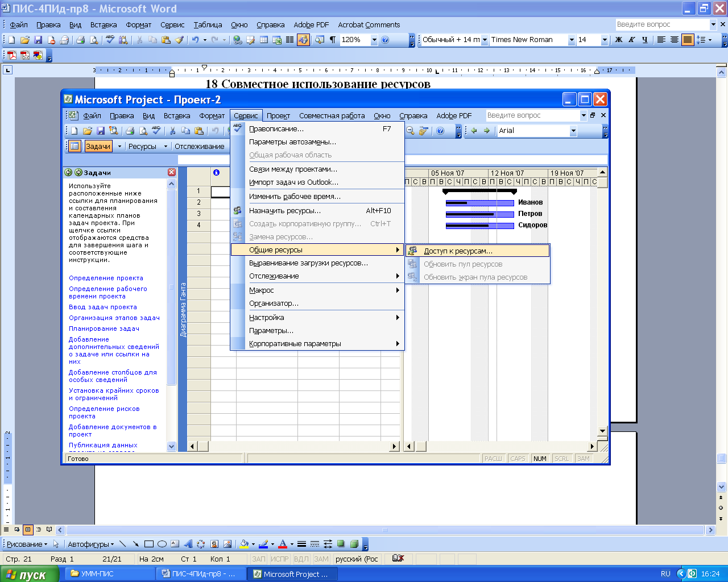Open the style dropdown 'Обычный + 14 пт'
Screen dimensions: 728x582
(485, 40)
